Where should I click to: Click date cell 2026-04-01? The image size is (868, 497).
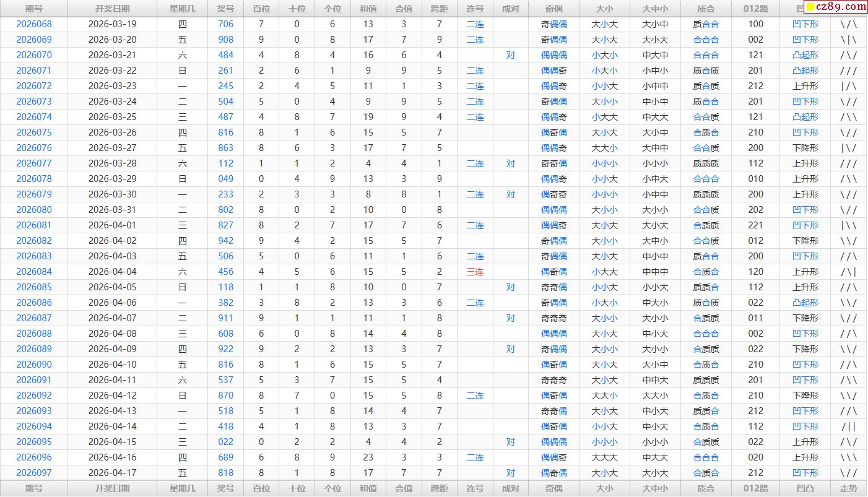[x=113, y=225]
